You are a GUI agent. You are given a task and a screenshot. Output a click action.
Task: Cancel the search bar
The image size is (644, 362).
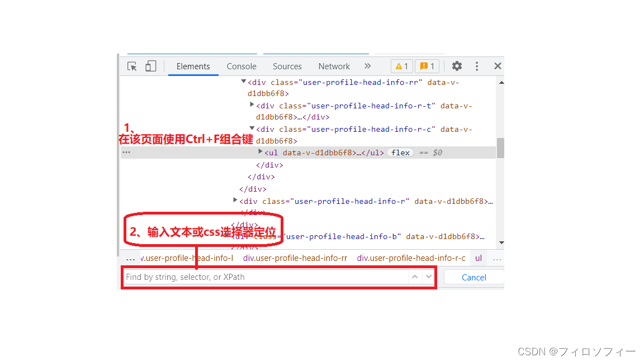474,278
